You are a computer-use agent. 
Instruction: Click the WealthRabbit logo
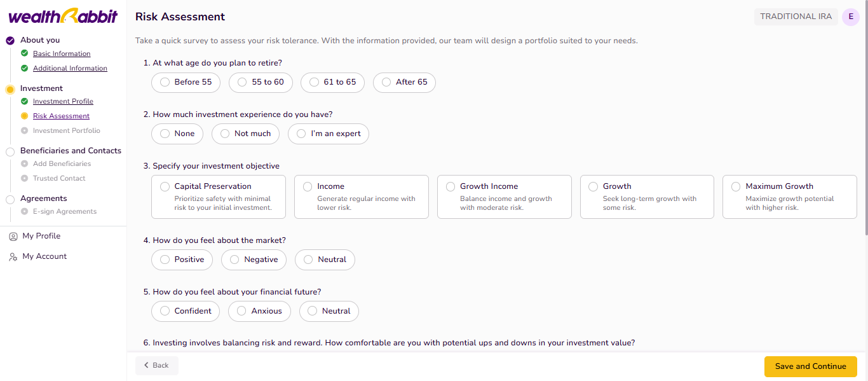[63, 17]
